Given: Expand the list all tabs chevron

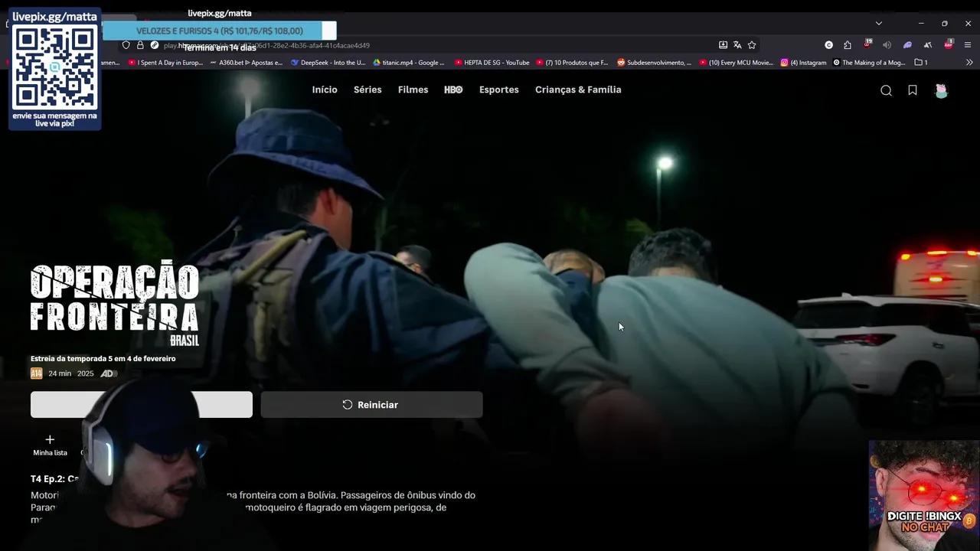Looking at the screenshot, I should (x=879, y=23).
